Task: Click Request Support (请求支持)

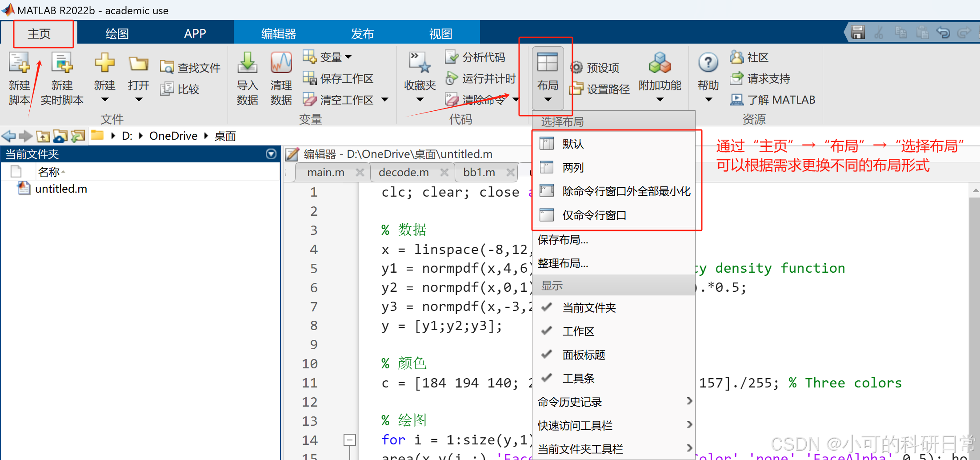Action: [x=760, y=78]
